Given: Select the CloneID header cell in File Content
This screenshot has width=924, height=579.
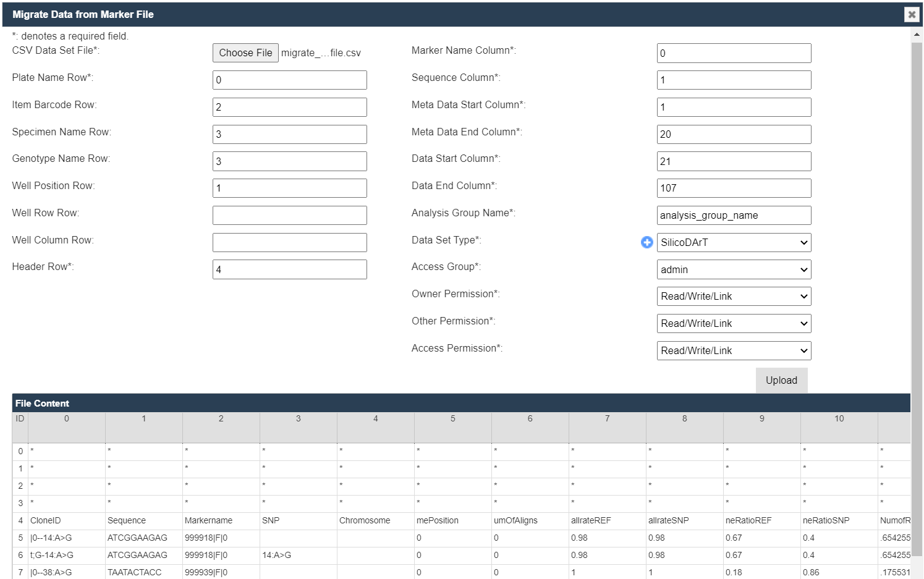Looking at the screenshot, I should point(66,520).
